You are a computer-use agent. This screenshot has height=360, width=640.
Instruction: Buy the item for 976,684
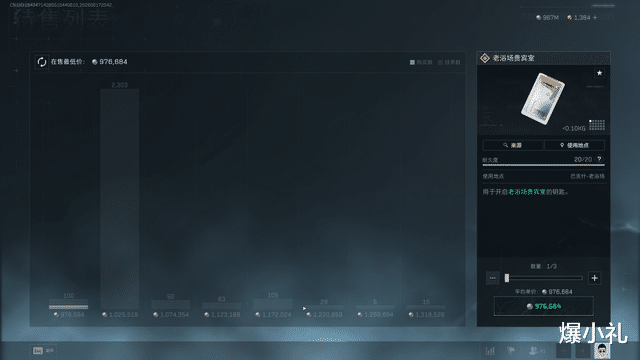(544, 307)
